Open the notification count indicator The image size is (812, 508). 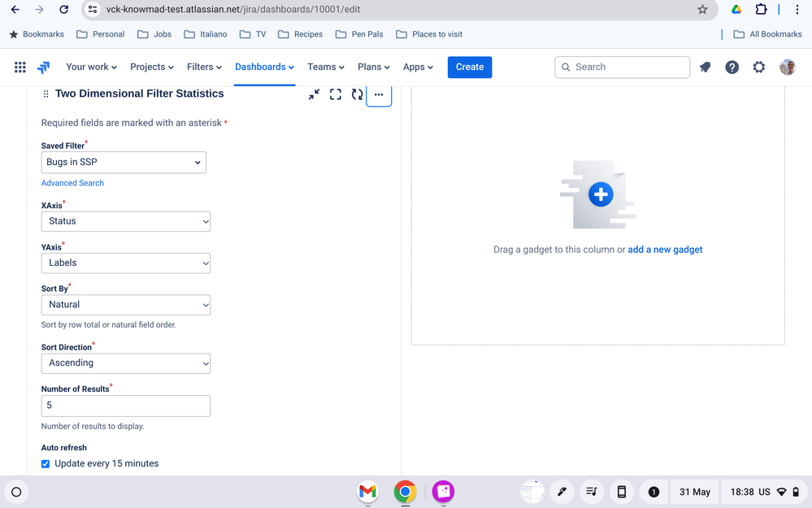point(654,492)
